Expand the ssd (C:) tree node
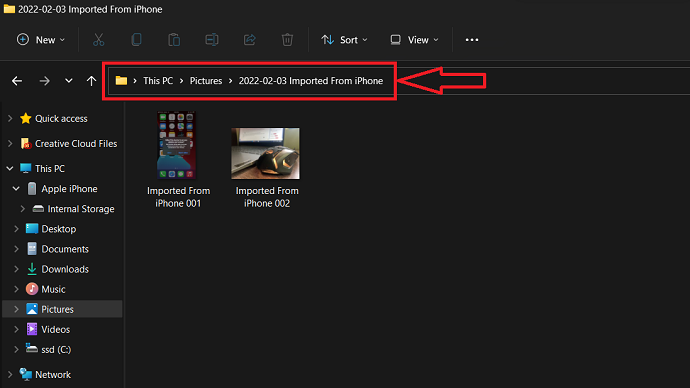 pyautogui.click(x=16, y=349)
